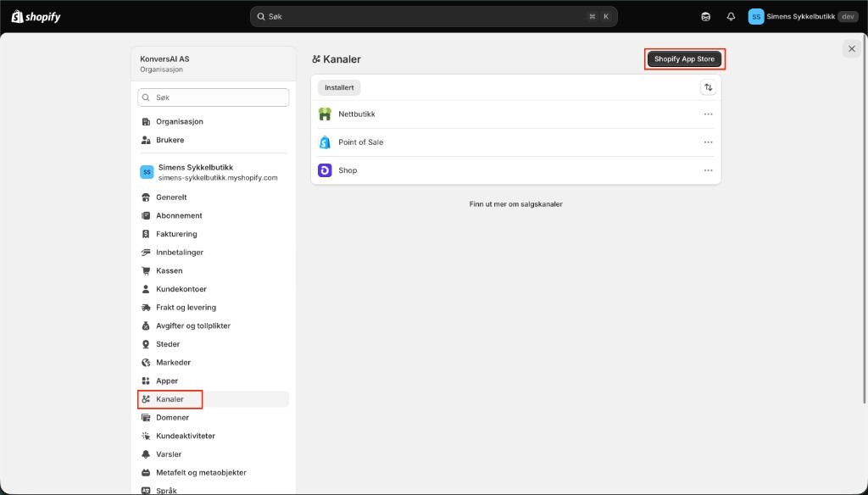The height and width of the screenshot is (495, 868).
Task: Open Varsler settings
Action: click(x=213, y=454)
